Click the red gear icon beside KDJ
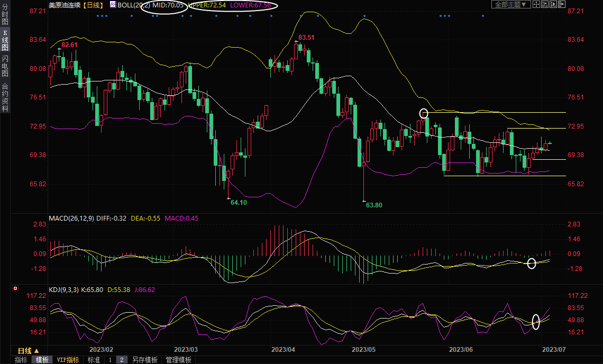 click(15, 289)
